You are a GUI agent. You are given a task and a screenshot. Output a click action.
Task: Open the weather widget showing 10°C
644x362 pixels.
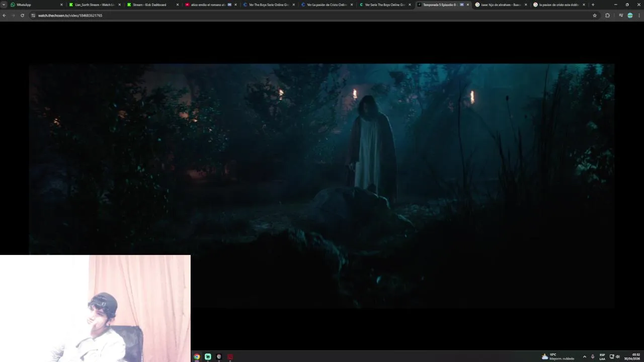point(558,356)
